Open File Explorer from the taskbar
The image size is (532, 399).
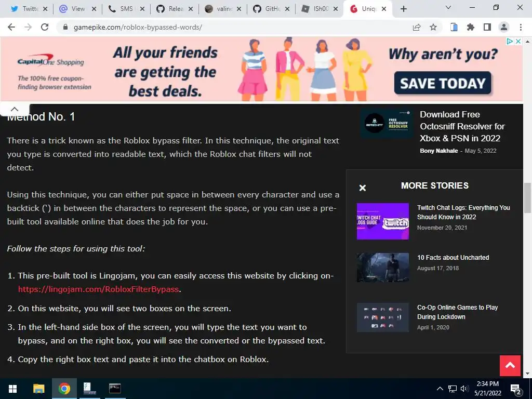click(x=38, y=389)
